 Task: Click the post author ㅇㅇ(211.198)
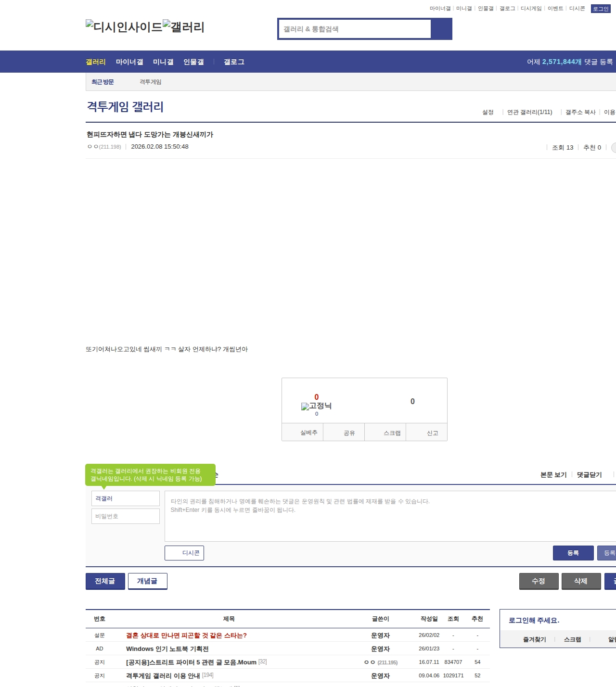point(104,147)
